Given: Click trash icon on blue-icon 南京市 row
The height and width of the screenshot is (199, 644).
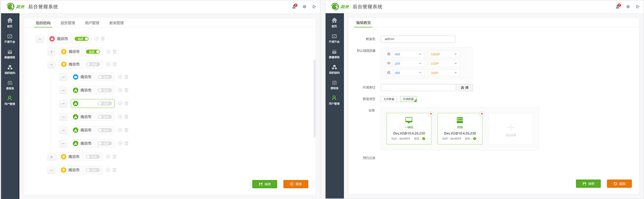Looking at the screenshot, I should 127,77.
